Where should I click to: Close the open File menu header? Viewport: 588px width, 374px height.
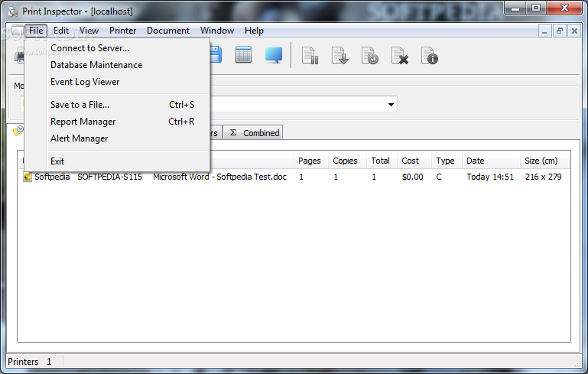[36, 31]
